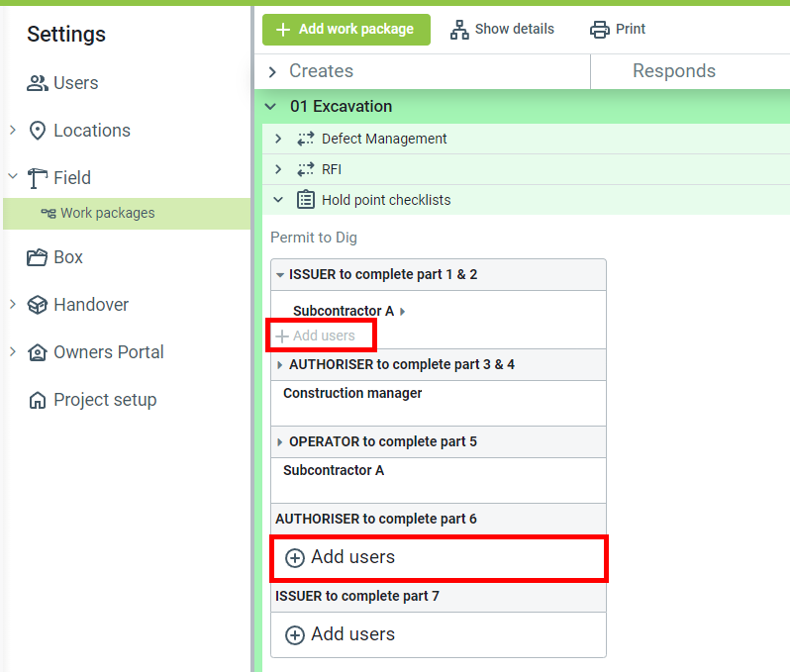Open Work packages in the sidebar
The image size is (790, 672).
click(x=107, y=213)
